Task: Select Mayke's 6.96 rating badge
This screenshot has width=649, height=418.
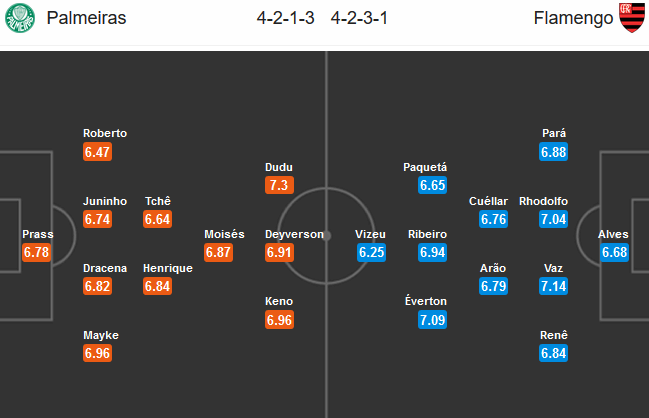Action: pos(97,353)
